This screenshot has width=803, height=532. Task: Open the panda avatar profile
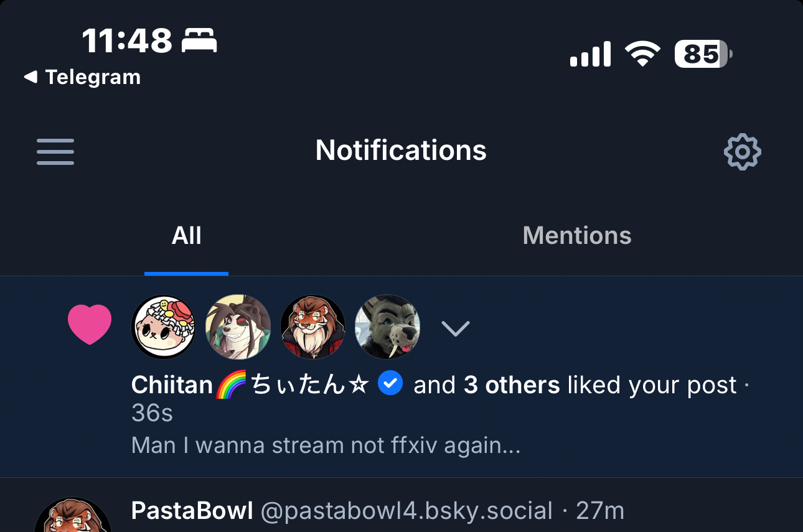pyautogui.click(x=238, y=327)
